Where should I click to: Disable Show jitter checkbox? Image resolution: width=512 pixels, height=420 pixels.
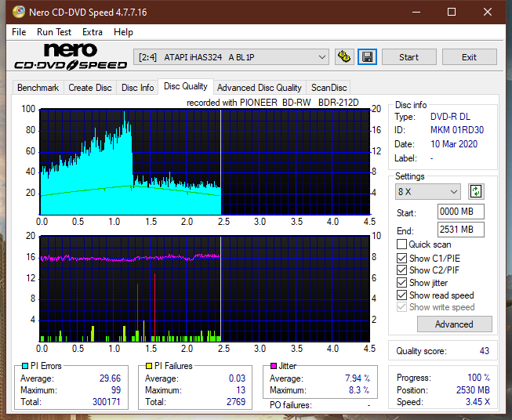tap(401, 283)
